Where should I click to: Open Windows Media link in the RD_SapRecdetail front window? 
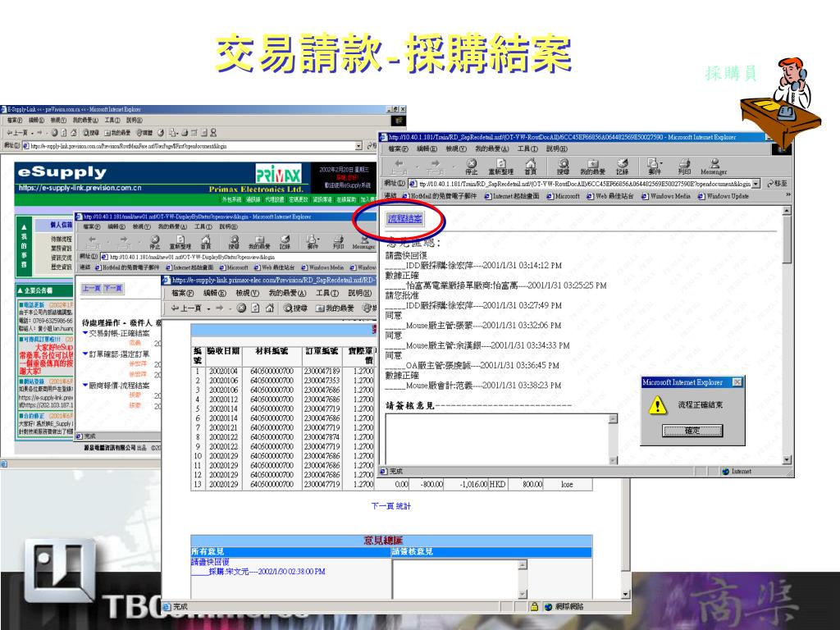[666, 196]
